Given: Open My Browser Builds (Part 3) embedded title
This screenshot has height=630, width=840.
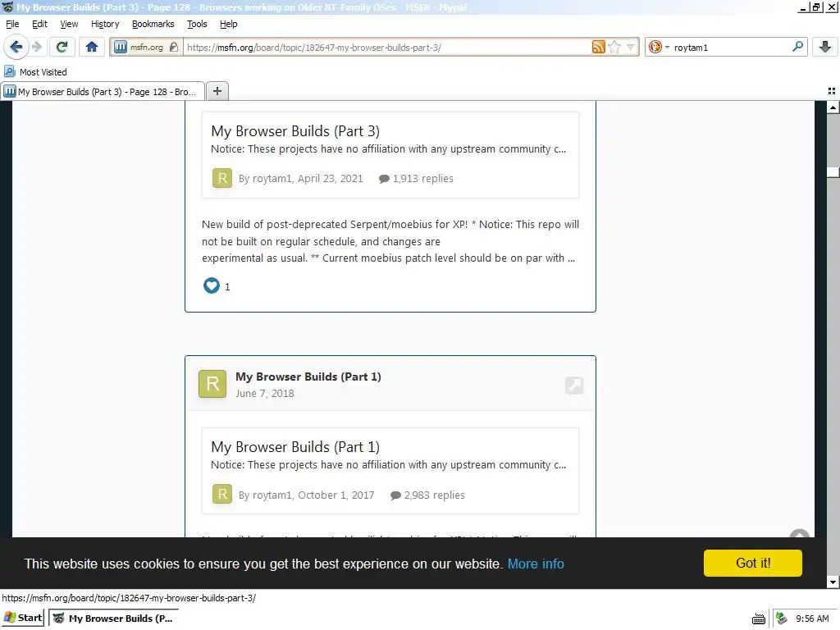Looking at the screenshot, I should (x=295, y=131).
